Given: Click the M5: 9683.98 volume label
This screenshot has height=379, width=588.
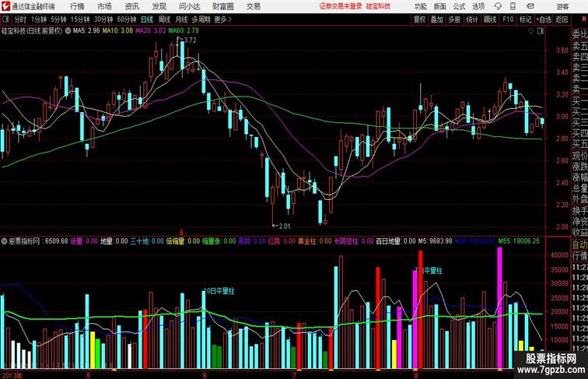Looking at the screenshot, I should coord(435,241).
